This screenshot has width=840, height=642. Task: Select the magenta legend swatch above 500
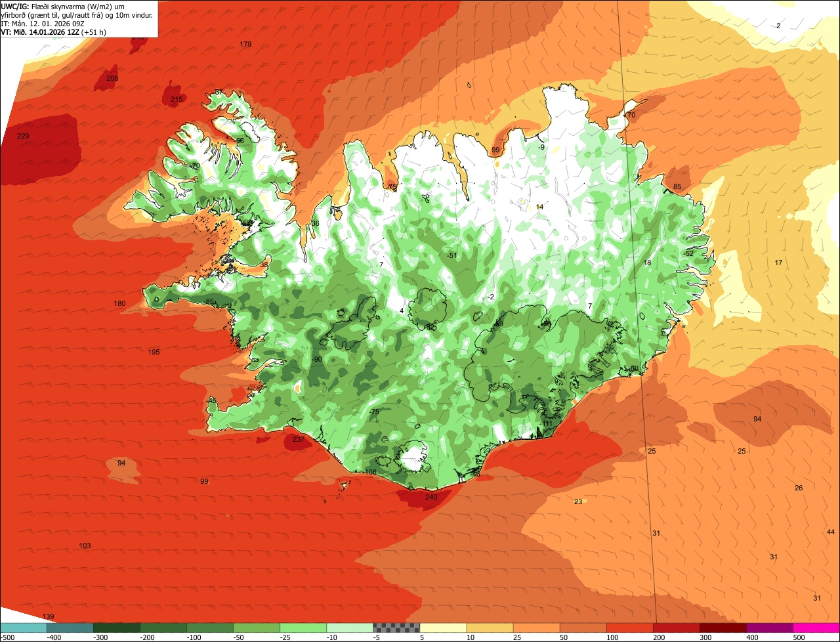point(816,628)
